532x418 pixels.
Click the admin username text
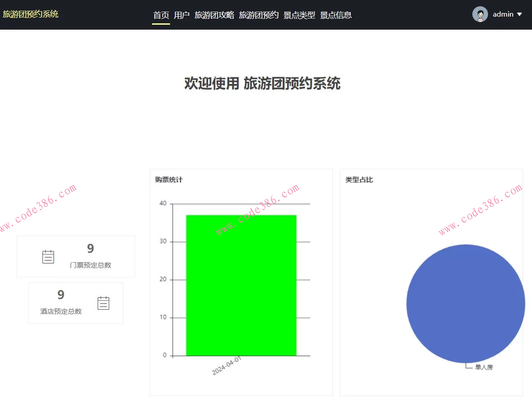click(x=503, y=14)
